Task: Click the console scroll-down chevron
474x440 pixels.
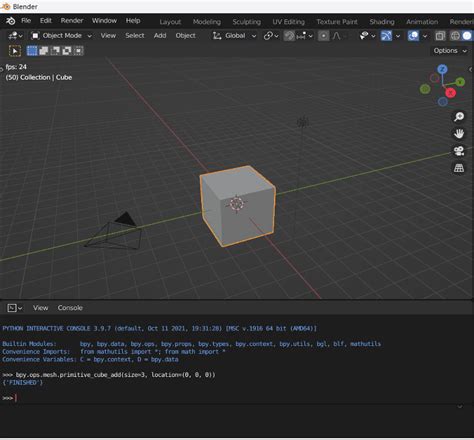Action: coord(460,407)
